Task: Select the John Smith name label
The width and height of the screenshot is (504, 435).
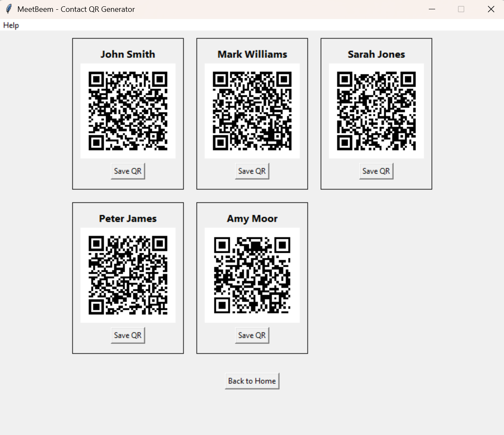Action: pyautogui.click(x=128, y=55)
